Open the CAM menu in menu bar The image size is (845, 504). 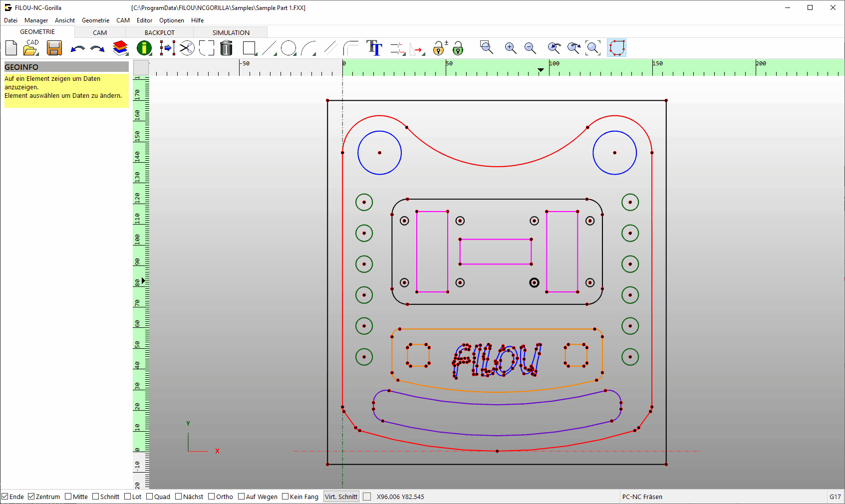[x=123, y=20]
